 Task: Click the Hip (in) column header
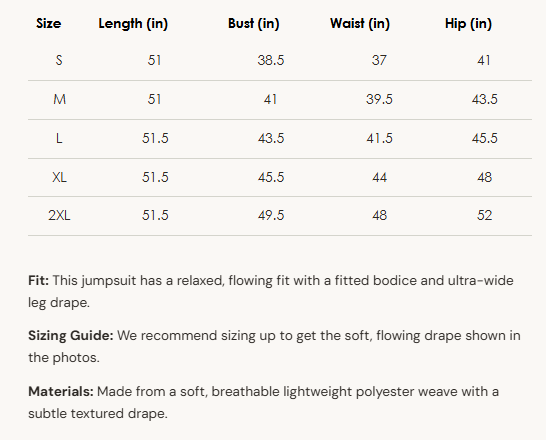tap(468, 24)
